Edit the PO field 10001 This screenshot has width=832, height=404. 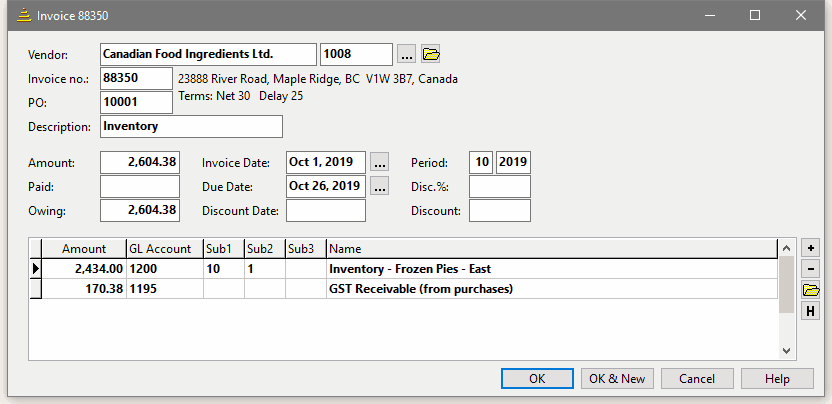point(136,102)
